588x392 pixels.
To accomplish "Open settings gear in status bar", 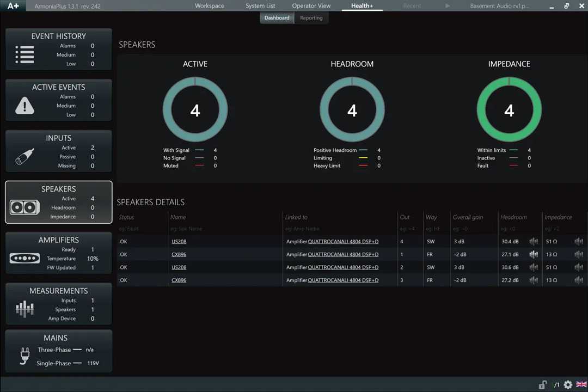I will click(568, 385).
